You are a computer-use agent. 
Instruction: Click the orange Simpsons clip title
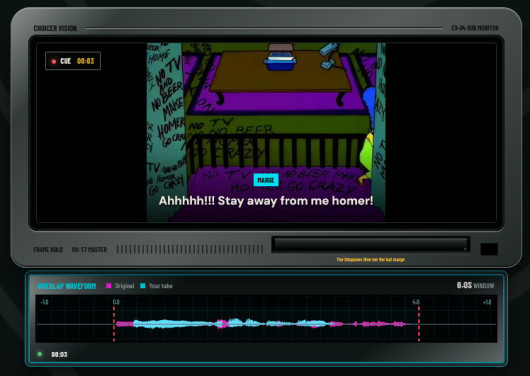[x=370, y=260]
